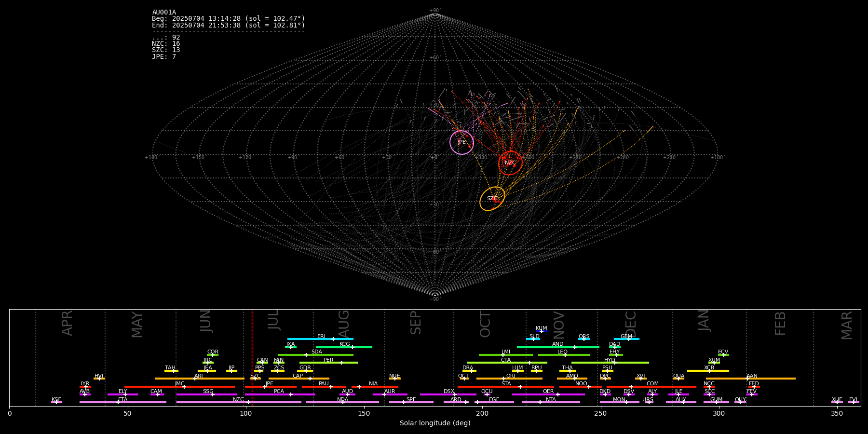
Task: Click the COR shower label
Action: [213, 352]
